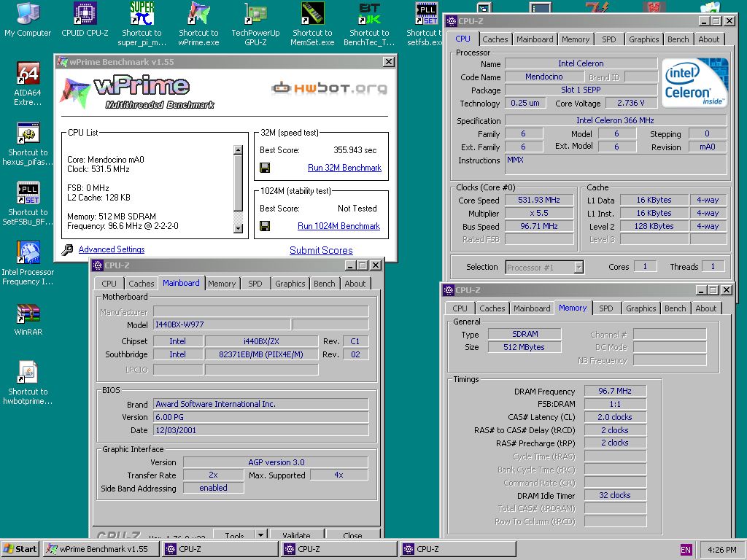
Task: Click the Advanced Settings wrench icon
Action: [x=67, y=249]
